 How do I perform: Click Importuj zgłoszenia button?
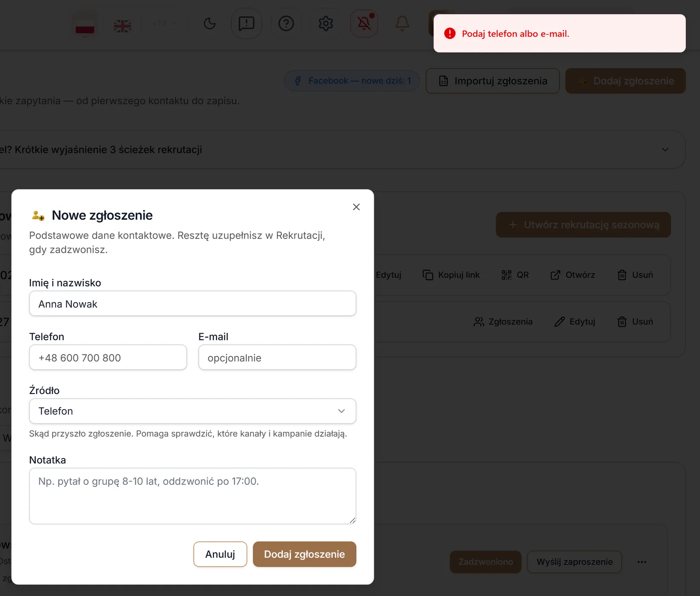[493, 81]
